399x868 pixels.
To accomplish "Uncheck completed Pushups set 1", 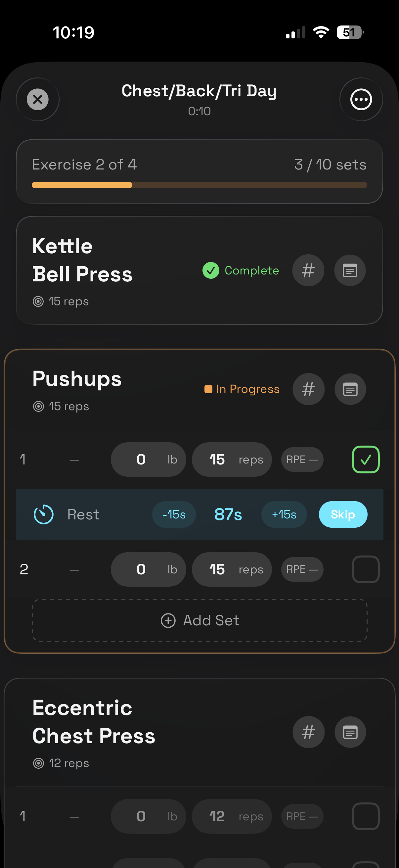I will click(366, 459).
